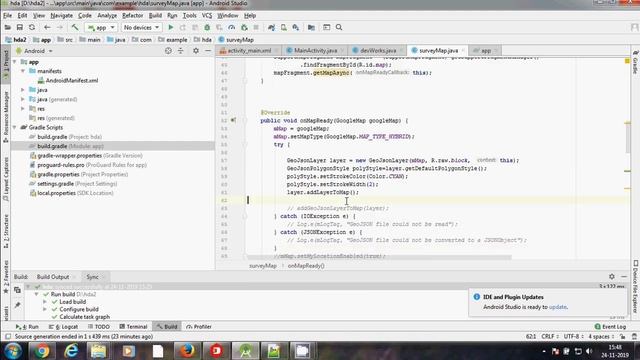Switch to MainActivity.java tab

coord(315,51)
